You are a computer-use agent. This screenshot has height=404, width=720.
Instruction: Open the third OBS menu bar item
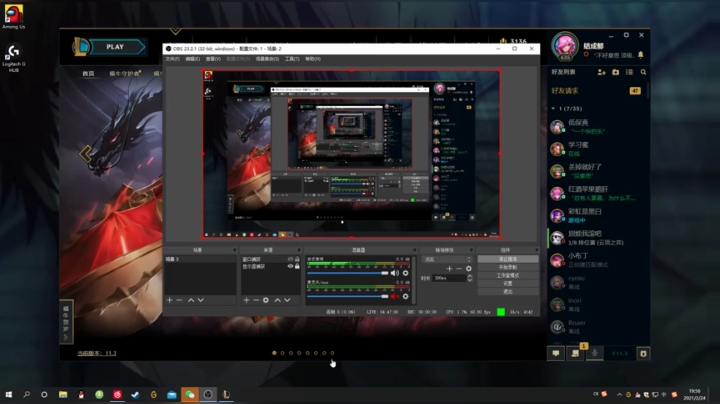[x=213, y=59]
